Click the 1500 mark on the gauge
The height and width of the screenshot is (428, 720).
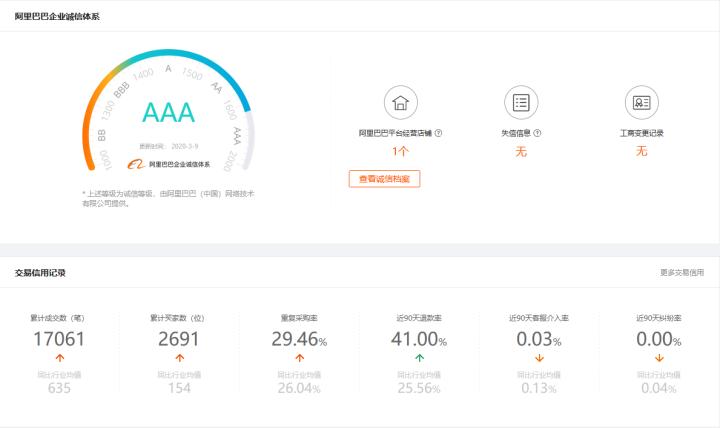pos(192,73)
